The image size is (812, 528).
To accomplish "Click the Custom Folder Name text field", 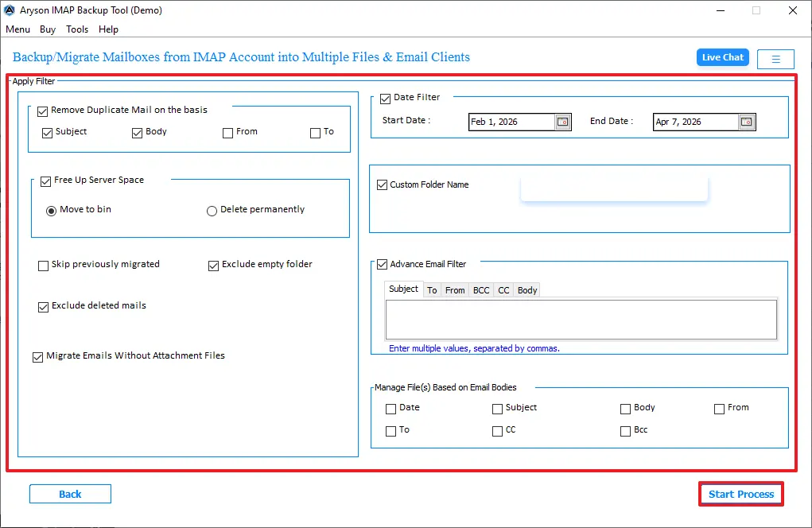I will tap(614, 188).
